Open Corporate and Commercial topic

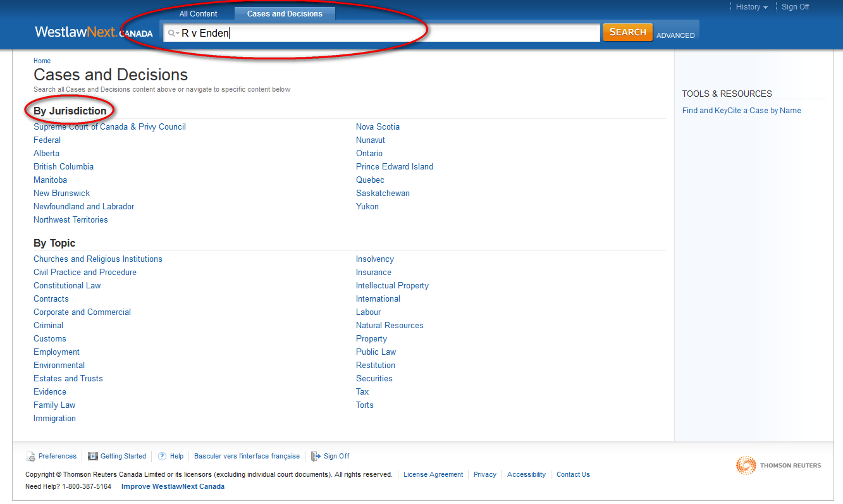tap(82, 312)
